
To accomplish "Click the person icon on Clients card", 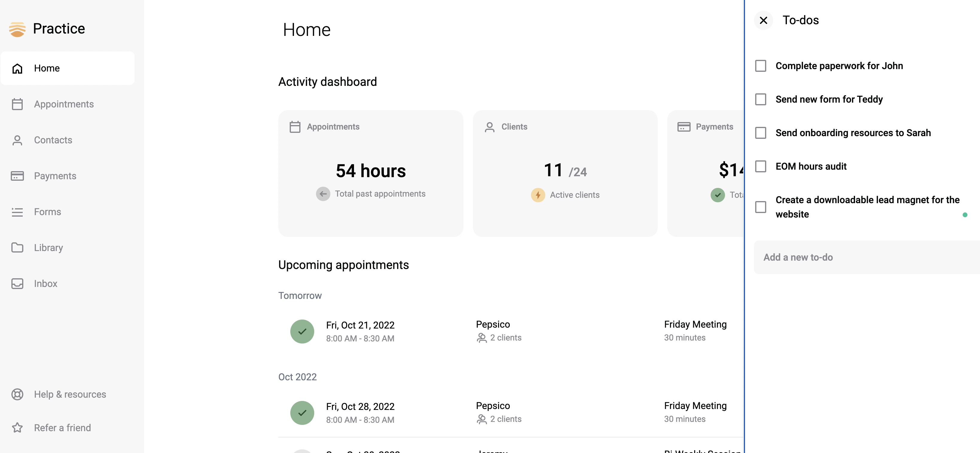I will pyautogui.click(x=490, y=127).
